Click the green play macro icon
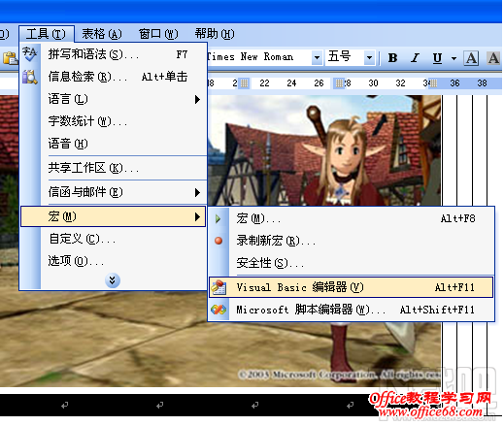Viewport: 504px width, 426px height. (x=218, y=219)
